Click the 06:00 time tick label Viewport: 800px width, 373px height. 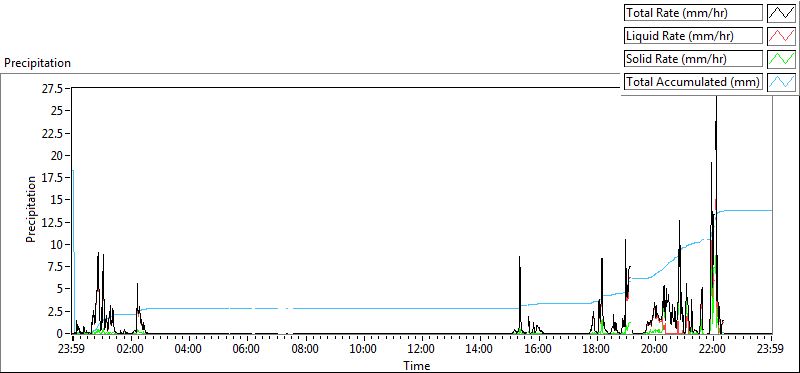[247, 350]
